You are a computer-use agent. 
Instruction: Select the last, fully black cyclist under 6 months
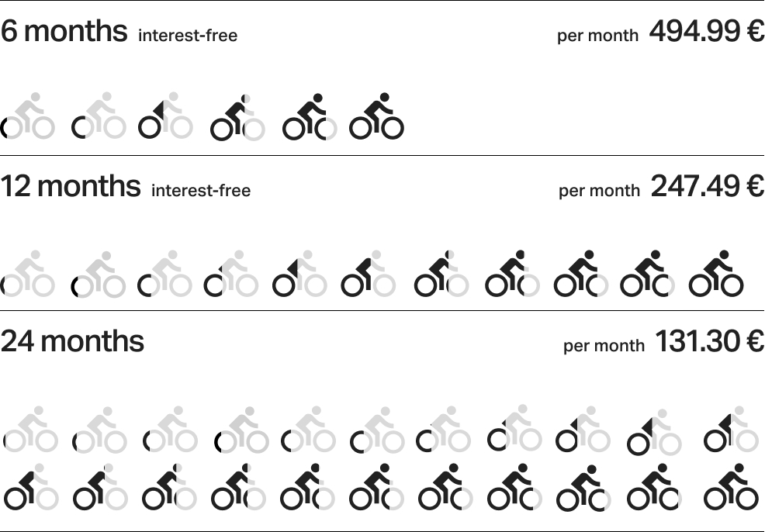pos(376,117)
